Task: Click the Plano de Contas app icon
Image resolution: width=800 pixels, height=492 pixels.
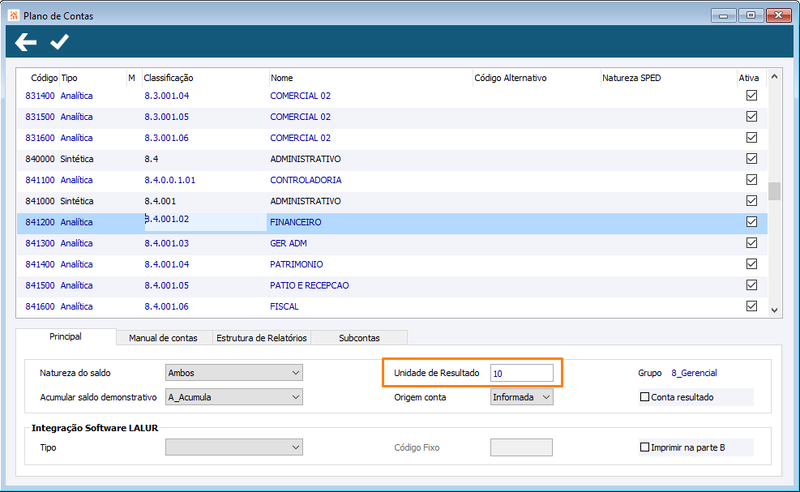Action: 14,15
